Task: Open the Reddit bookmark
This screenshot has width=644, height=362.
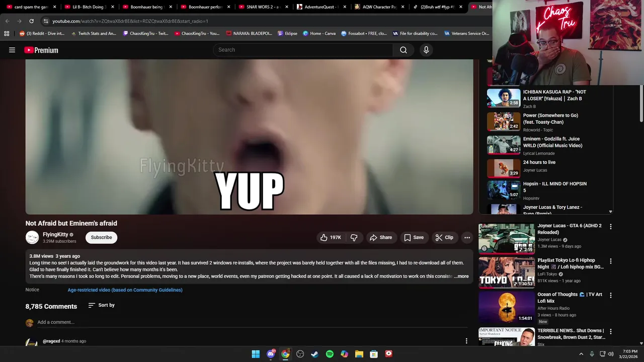Action: pyautogui.click(x=42, y=34)
